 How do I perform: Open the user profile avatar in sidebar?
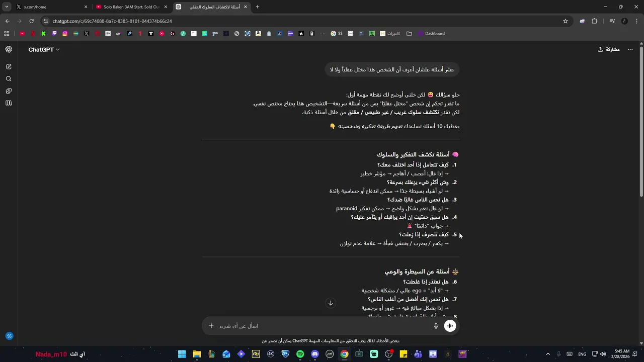9,336
